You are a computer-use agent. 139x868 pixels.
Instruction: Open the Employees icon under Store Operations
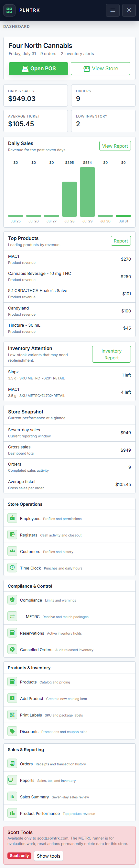click(13, 518)
